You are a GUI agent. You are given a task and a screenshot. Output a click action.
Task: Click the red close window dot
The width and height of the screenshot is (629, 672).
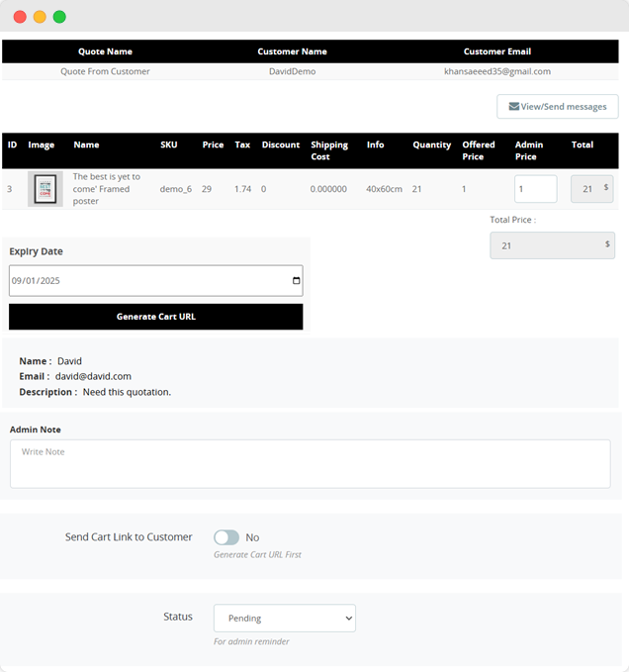coord(20,17)
